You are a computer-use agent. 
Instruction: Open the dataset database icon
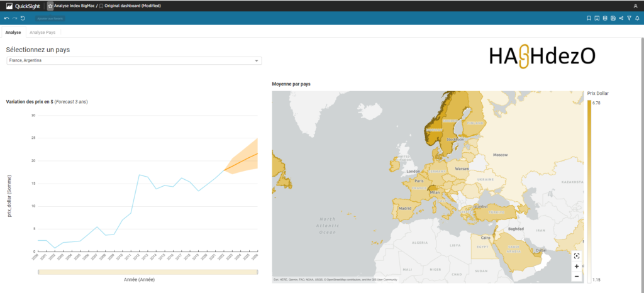[x=605, y=18]
